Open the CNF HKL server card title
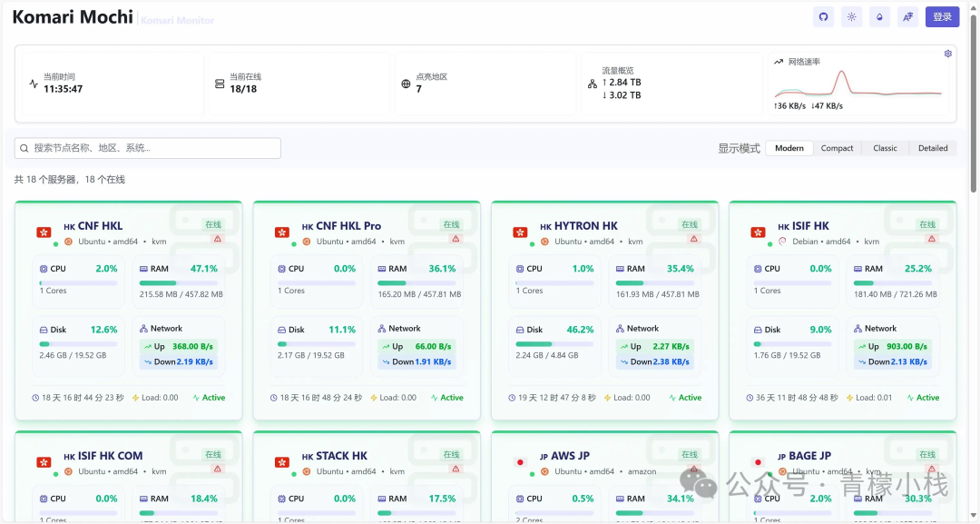The width and height of the screenshot is (980, 524). 100,226
